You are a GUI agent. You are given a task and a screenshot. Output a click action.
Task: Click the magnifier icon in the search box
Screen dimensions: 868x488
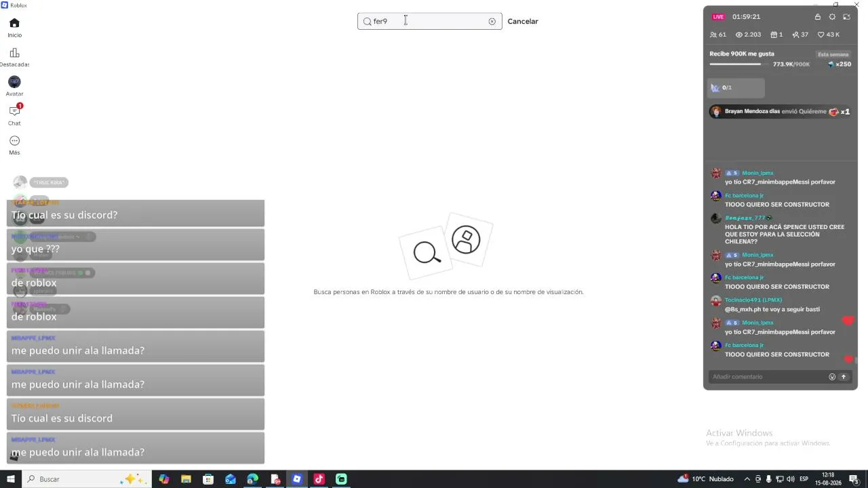[x=367, y=22]
